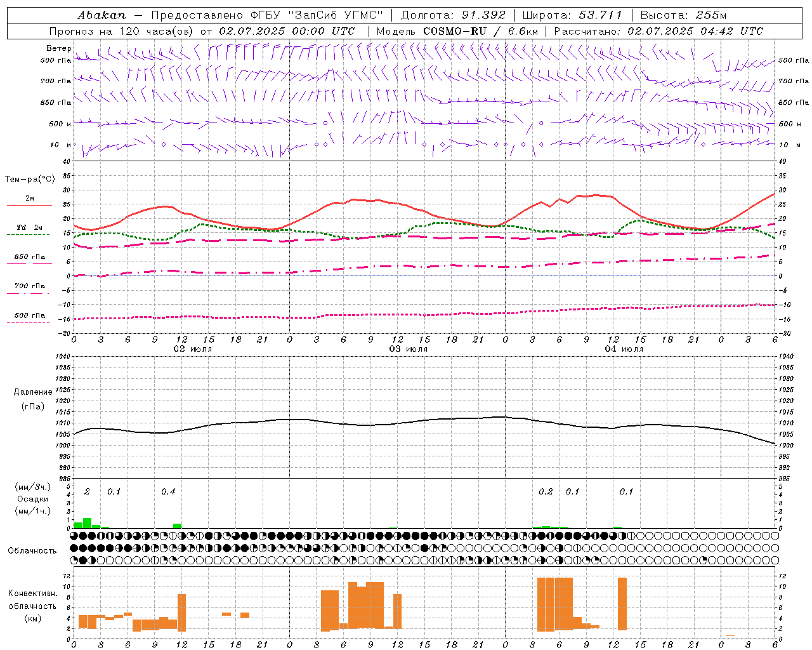Click the isolated orange convective bar at 12h 04 июля

622,604
